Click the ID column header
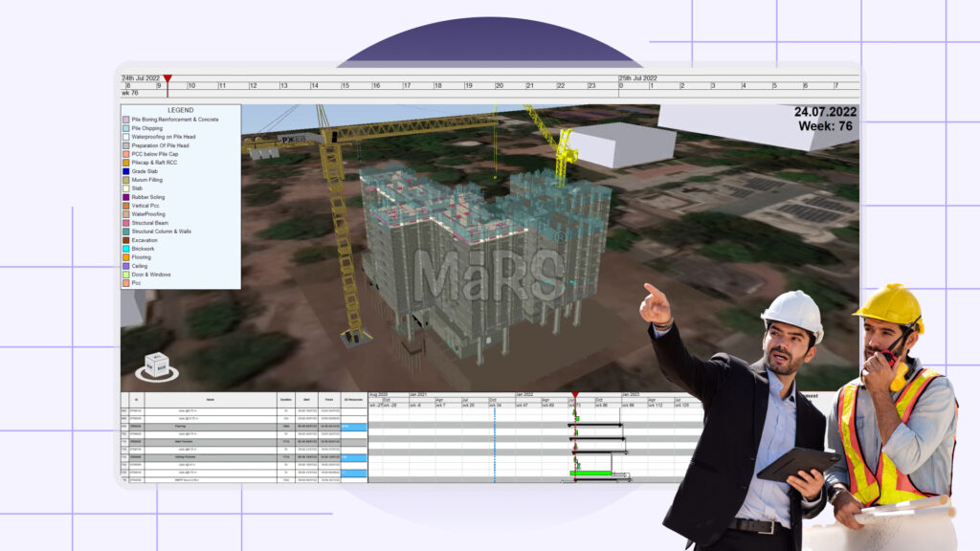Viewport: 980px width, 551px height. (136, 400)
